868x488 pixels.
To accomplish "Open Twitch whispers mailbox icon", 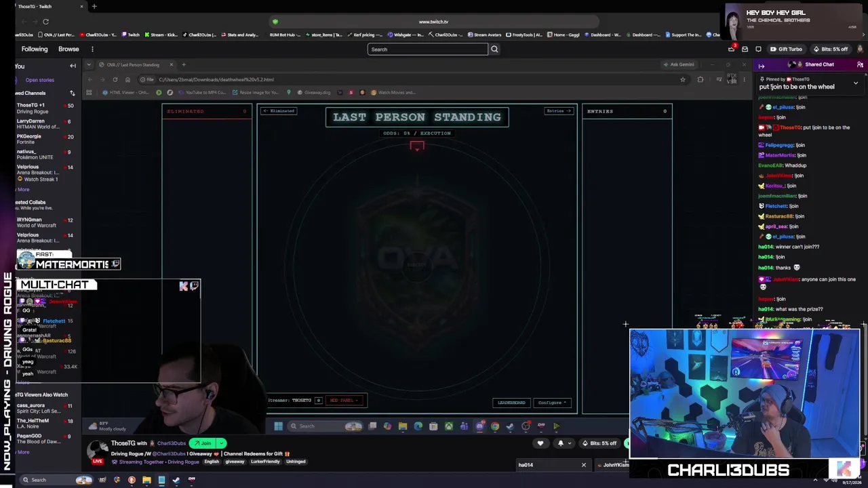I will point(745,49).
